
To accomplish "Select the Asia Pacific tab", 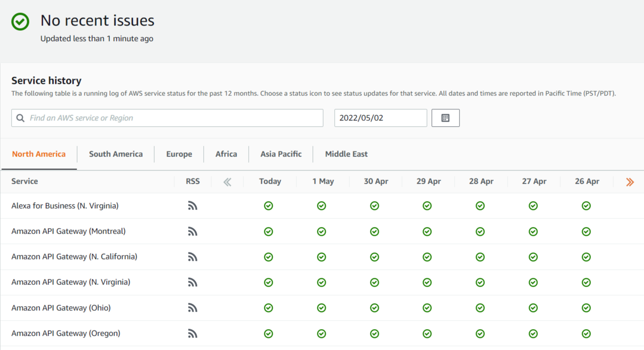I will pyautogui.click(x=281, y=154).
